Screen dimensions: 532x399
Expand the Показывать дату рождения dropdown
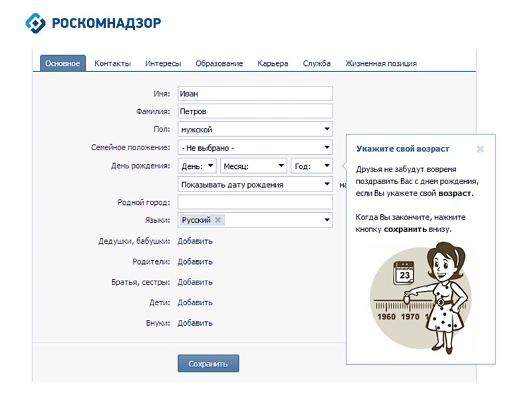pyautogui.click(x=255, y=184)
